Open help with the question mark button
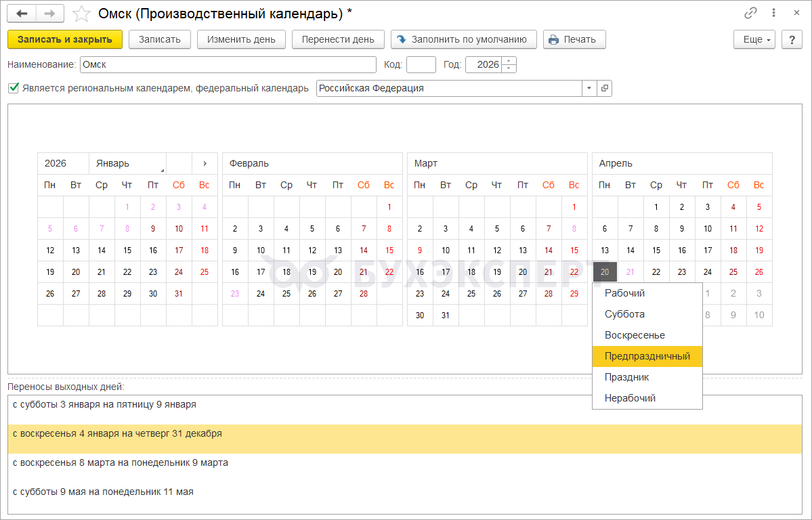The height and width of the screenshot is (520, 812). click(792, 39)
